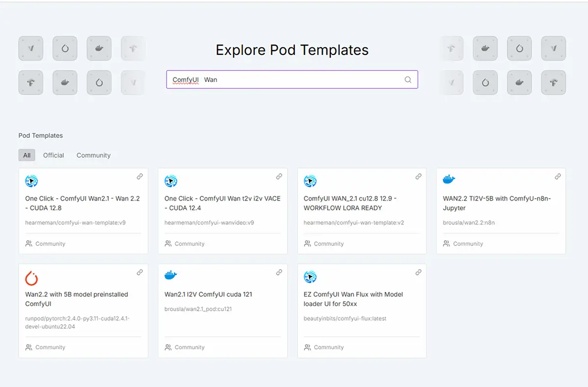Screen dimensions: 588x387
Task: Click Docker whale icon of WAN2.2 TI2V-5B template
Action: pyautogui.click(x=449, y=180)
